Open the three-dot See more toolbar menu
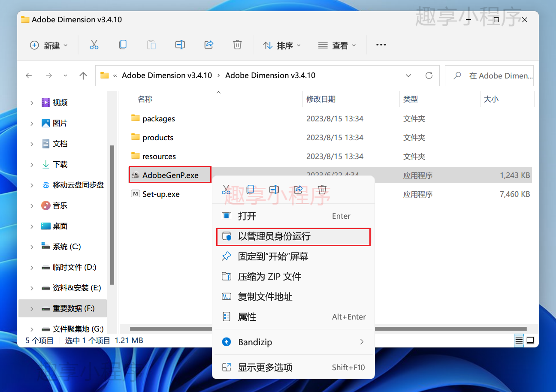556x392 pixels. point(381,45)
